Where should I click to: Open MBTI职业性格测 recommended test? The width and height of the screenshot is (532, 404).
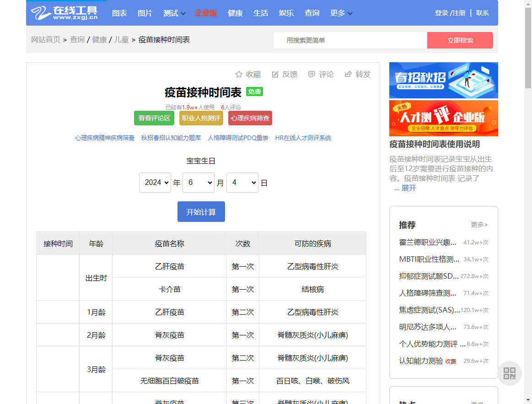(x=429, y=259)
